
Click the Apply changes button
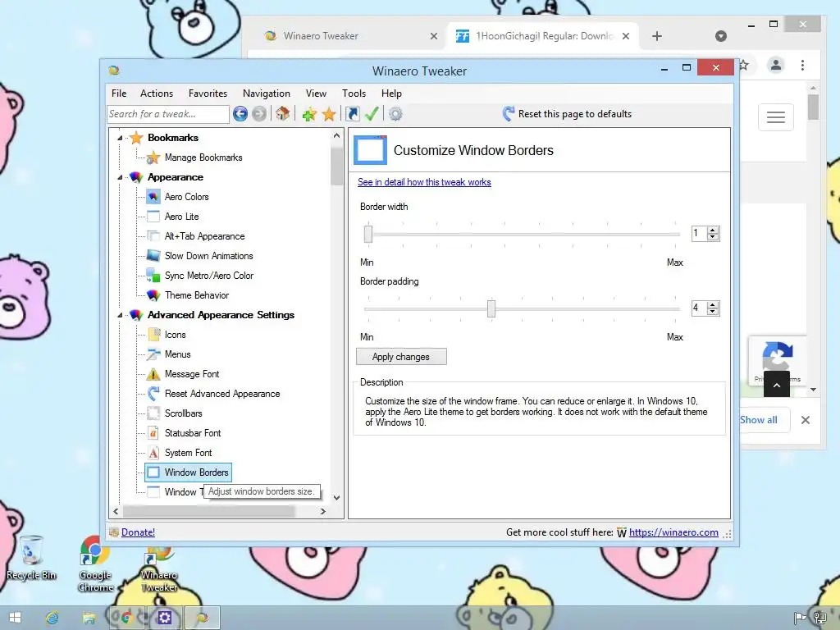pyautogui.click(x=401, y=357)
